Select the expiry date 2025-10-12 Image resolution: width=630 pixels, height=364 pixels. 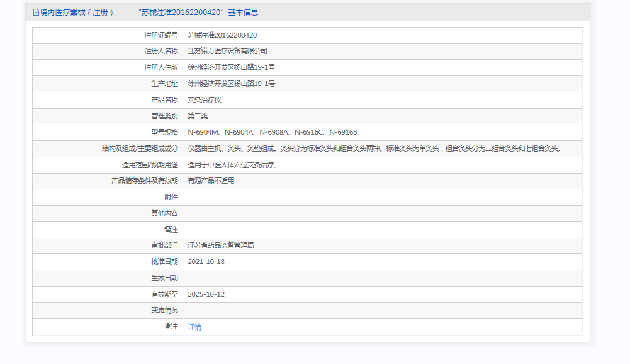point(206,294)
